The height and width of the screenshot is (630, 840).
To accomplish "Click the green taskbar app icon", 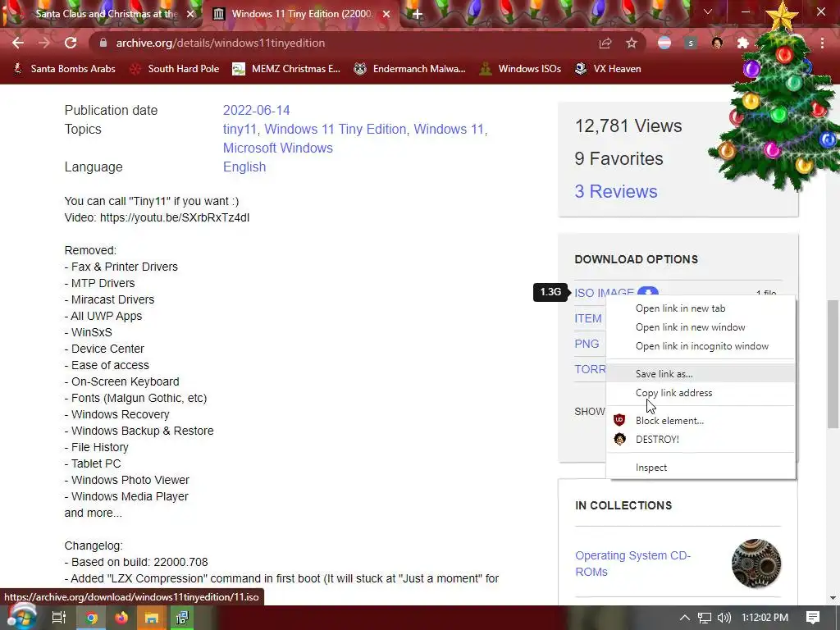I will 182,618.
